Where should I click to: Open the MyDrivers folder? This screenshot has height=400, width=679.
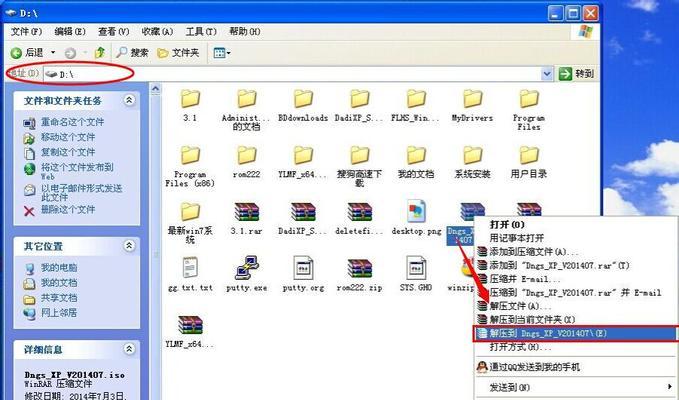[472, 105]
